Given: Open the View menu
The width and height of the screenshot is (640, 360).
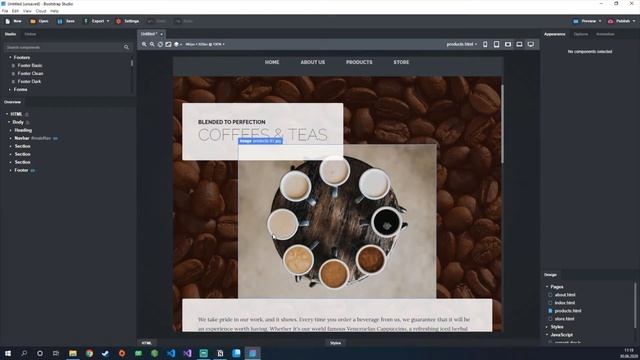Looking at the screenshot, I should coord(27,11).
